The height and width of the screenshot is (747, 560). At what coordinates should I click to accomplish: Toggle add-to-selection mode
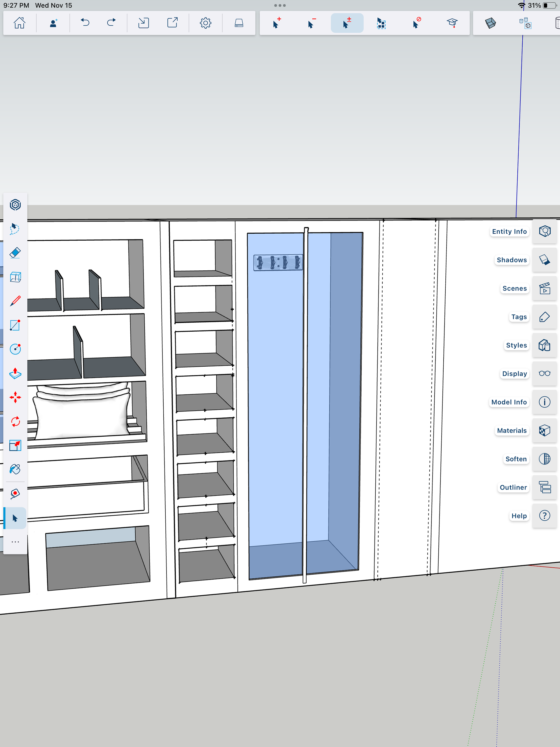(x=276, y=23)
